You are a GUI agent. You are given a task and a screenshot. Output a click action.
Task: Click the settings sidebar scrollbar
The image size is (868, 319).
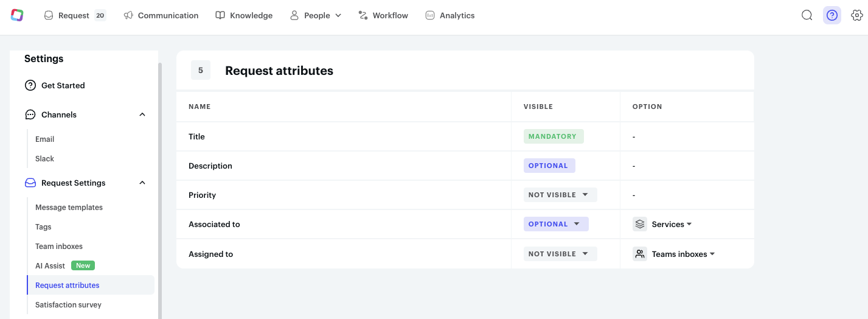tap(160, 189)
